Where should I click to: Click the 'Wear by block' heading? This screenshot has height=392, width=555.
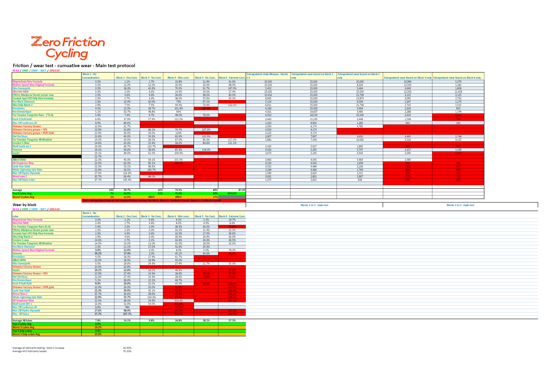point(24,205)
